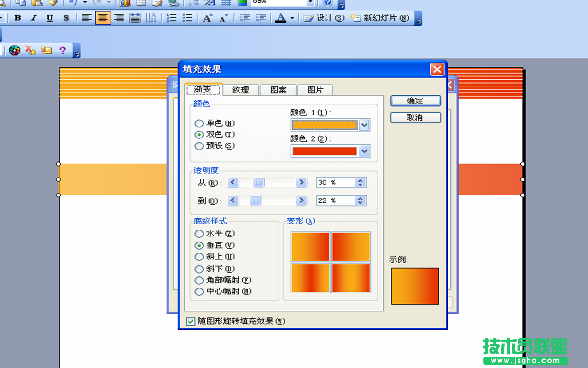Screen dimensions: 588x368
Task: Click the bullet list icon
Action: pyautogui.click(x=187, y=18)
